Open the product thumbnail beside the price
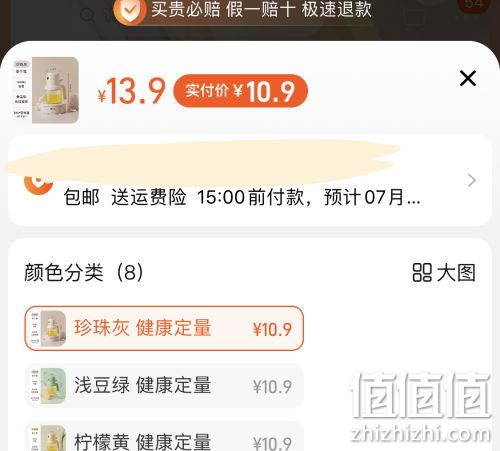The height and width of the screenshot is (451, 500). coord(46,90)
